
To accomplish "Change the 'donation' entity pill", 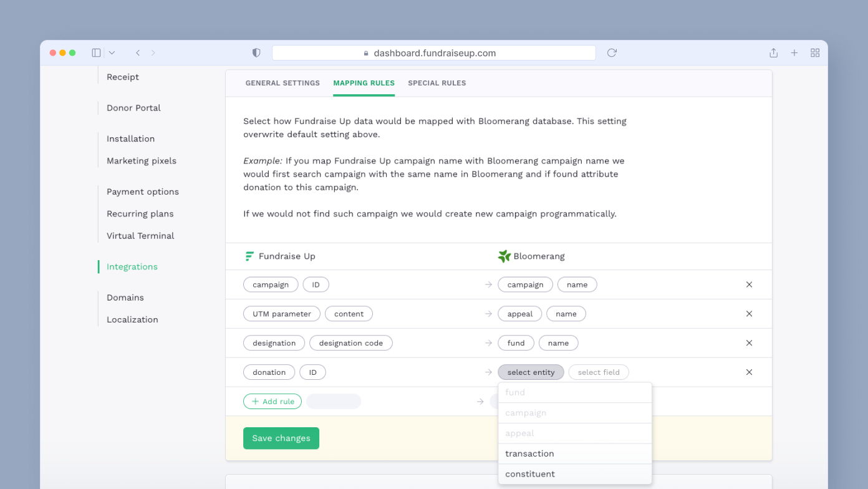I will tap(269, 372).
